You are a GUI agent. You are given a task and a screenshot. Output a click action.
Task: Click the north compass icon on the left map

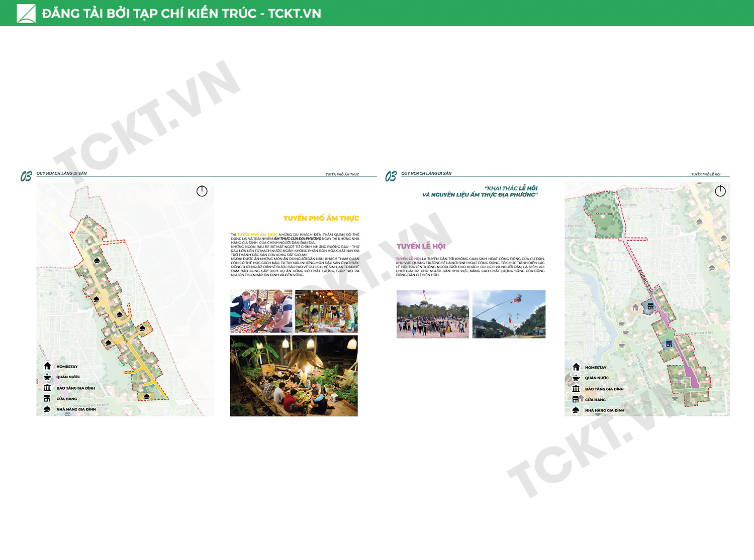click(202, 191)
